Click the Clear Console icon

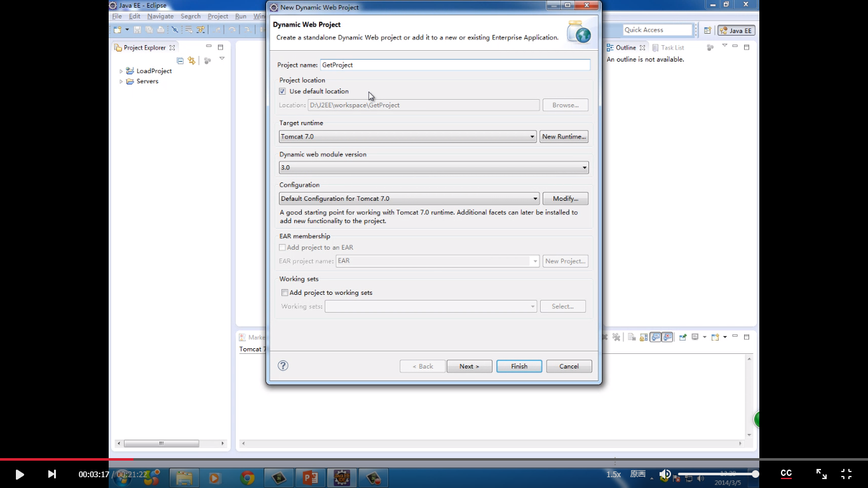(632, 337)
